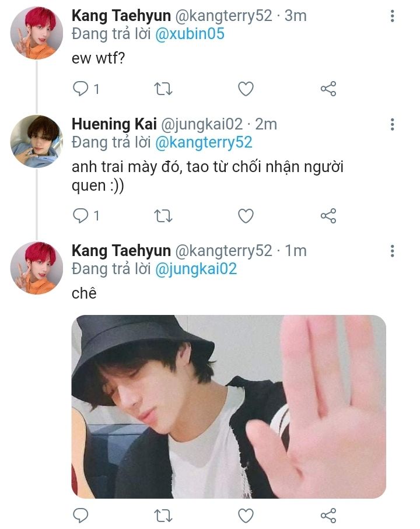Like Huening Kai's tweet

tap(246, 216)
